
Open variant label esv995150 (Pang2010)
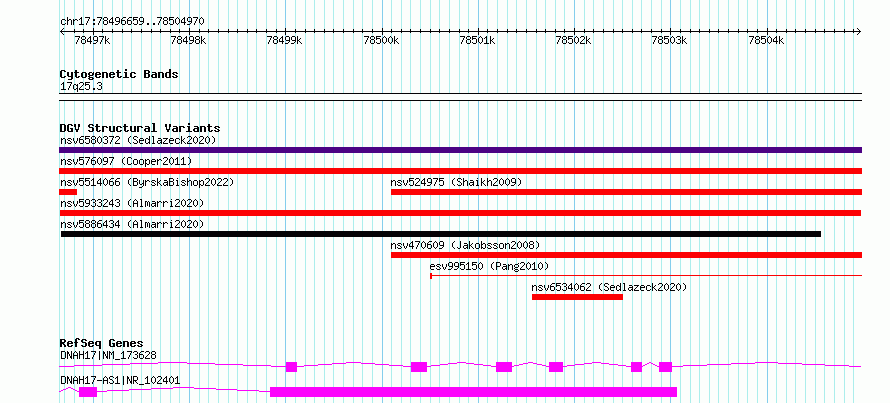point(489,266)
